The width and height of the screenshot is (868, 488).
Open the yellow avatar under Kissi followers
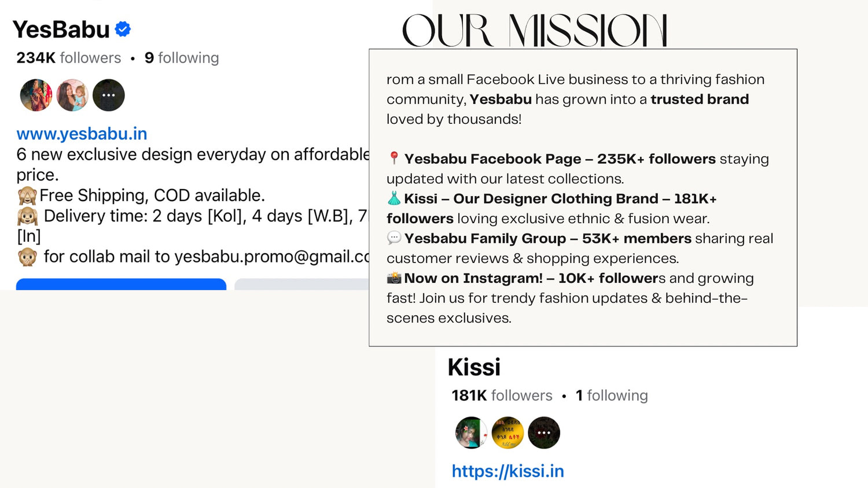(x=507, y=432)
